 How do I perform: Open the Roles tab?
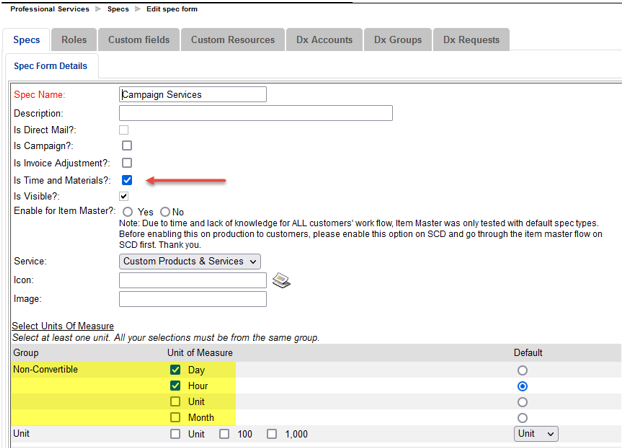click(74, 40)
